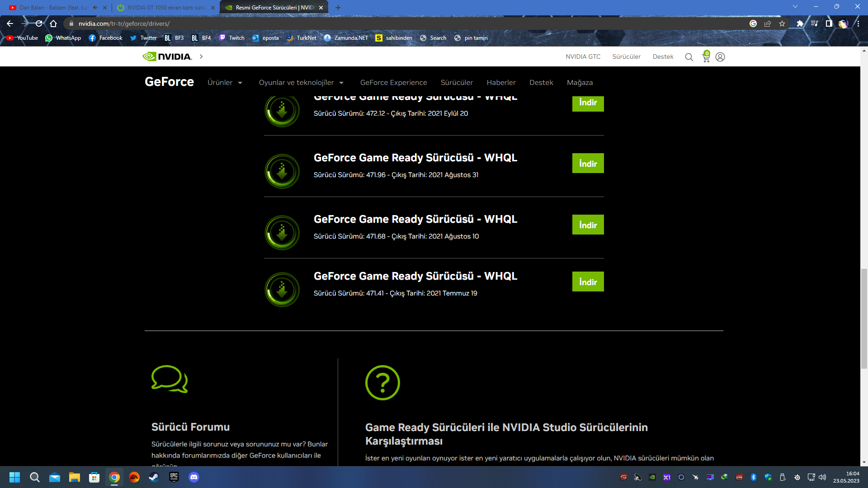The image size is (868, 488).
Task: Open the Mağaza link in GeForce menu
Action: tap(580, 83)
